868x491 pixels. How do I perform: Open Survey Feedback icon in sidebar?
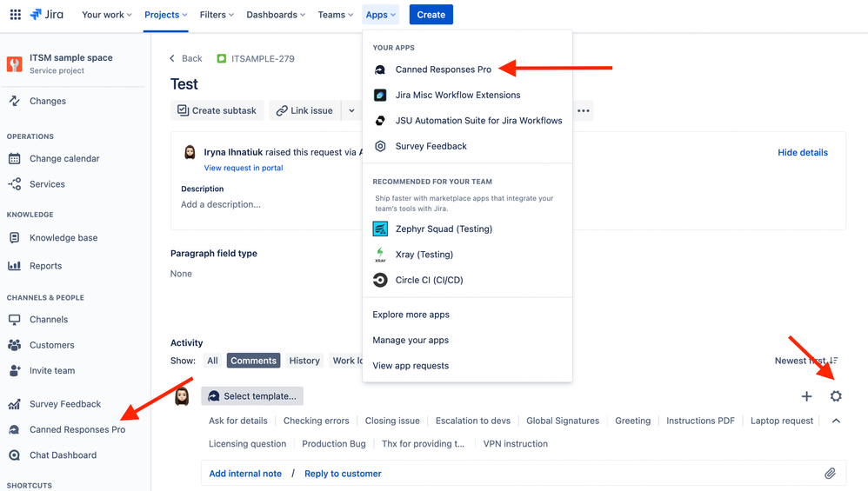point(15,404)
